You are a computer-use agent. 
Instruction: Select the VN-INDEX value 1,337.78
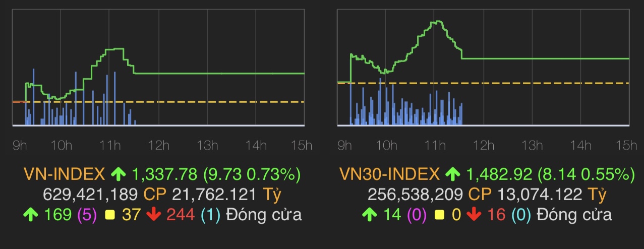coord(164,175)
